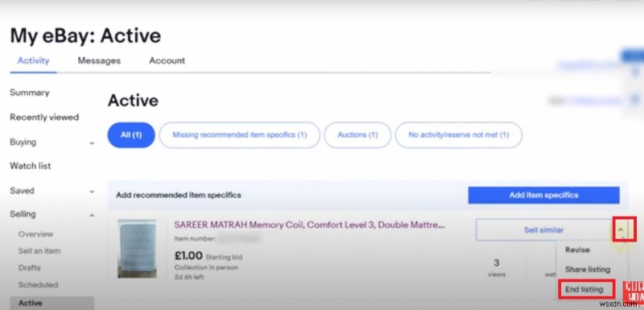The width and height of the screenshot is (644, 310).
Task: Click the '3 views' count
Action: (497, 267)
